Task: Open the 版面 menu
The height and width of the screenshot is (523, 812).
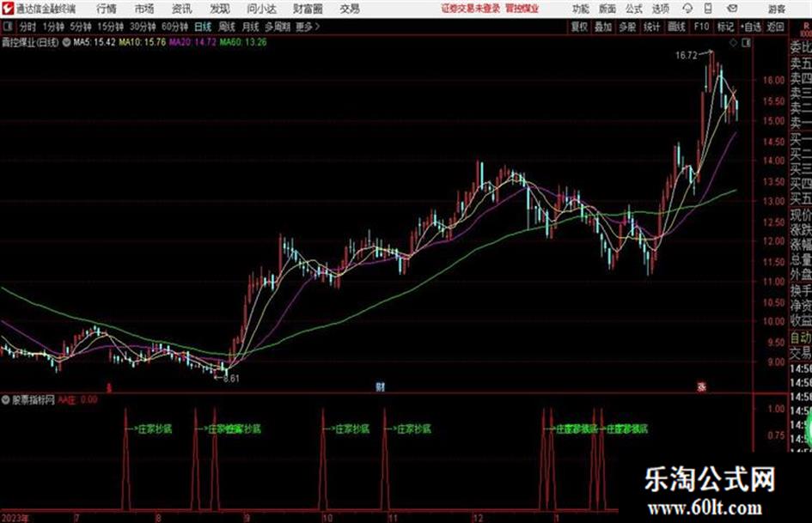Action: pos(607,9)
